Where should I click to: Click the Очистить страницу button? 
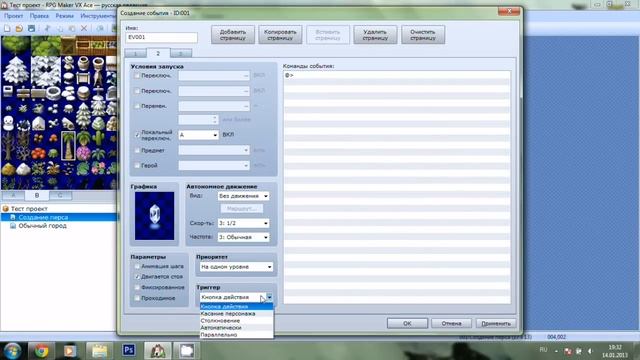coord(423,35)
